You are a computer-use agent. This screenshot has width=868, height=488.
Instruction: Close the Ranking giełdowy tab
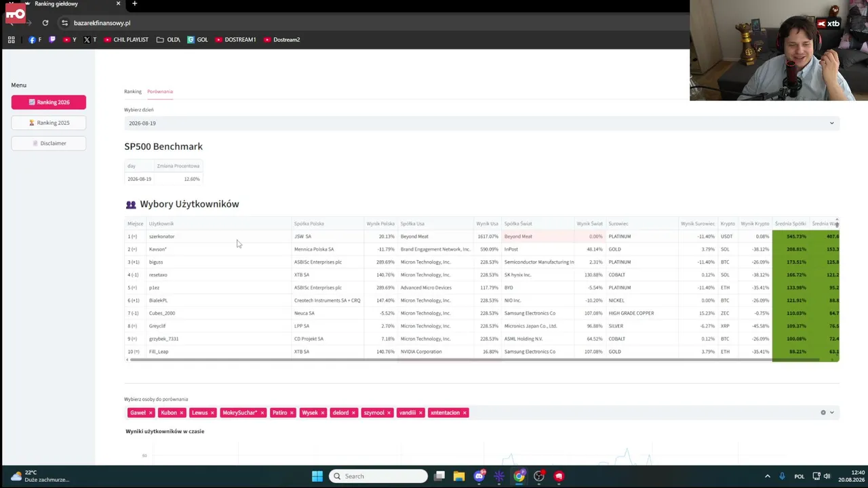pyautogui.click(x=118, y=4)
